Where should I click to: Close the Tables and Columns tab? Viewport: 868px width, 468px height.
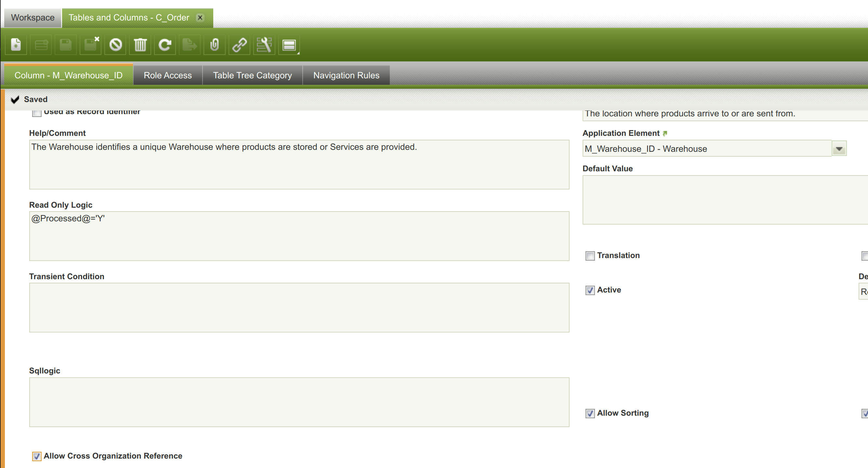[x=200, y=18]
